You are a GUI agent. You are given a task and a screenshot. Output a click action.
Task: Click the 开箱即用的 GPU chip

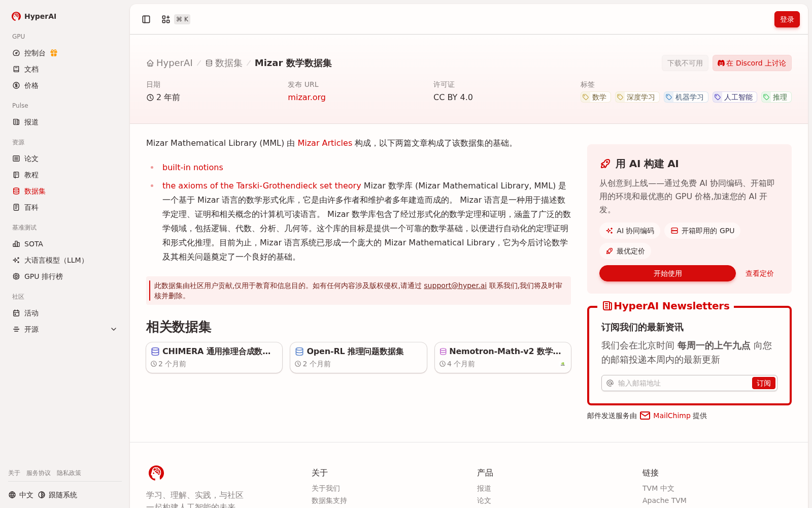point(702,231)
